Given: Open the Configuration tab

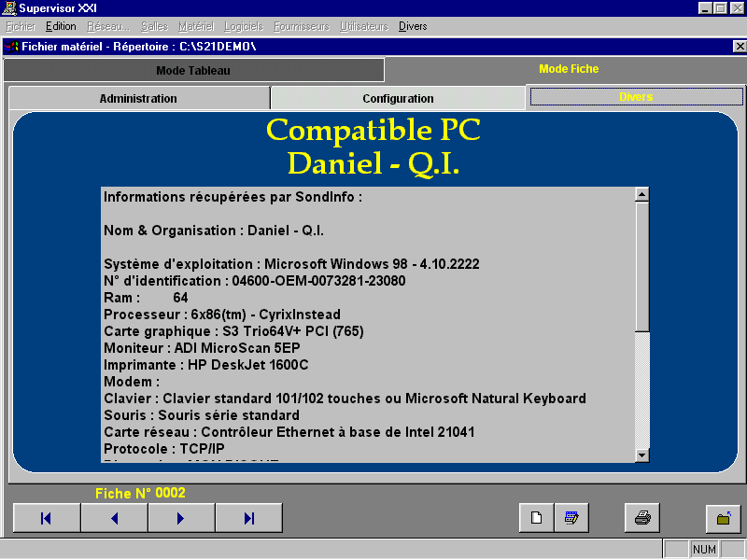Looking at the screenshot, I should (x=398, y=99).
